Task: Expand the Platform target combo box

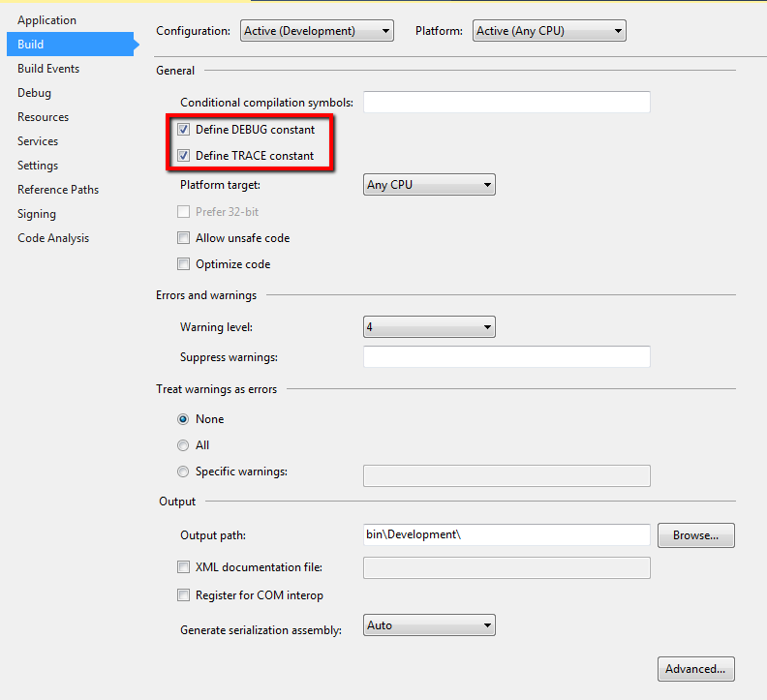Action: (x=429, y=184)
